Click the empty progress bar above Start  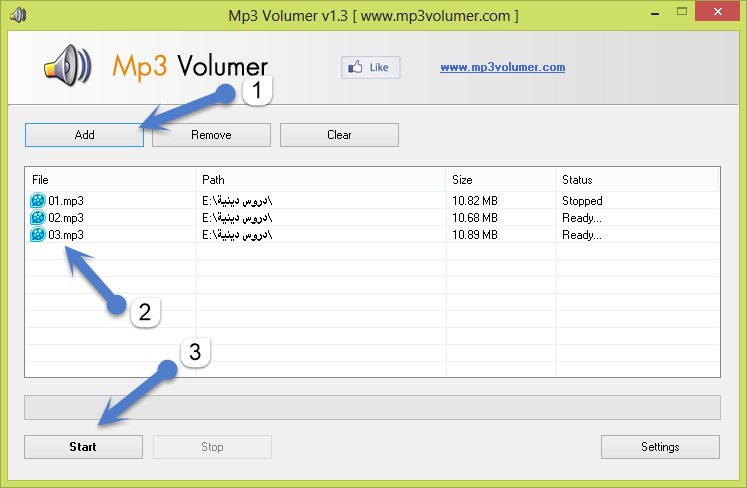(x=372, y=407)
